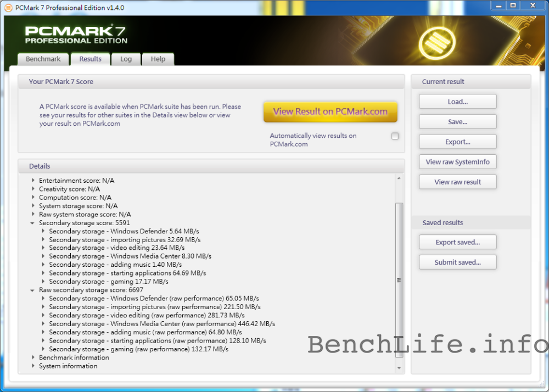549x392 pixels.
Task: Expand gaming raw performance 132.17 MB/s
Action: [x=43, y=349]
